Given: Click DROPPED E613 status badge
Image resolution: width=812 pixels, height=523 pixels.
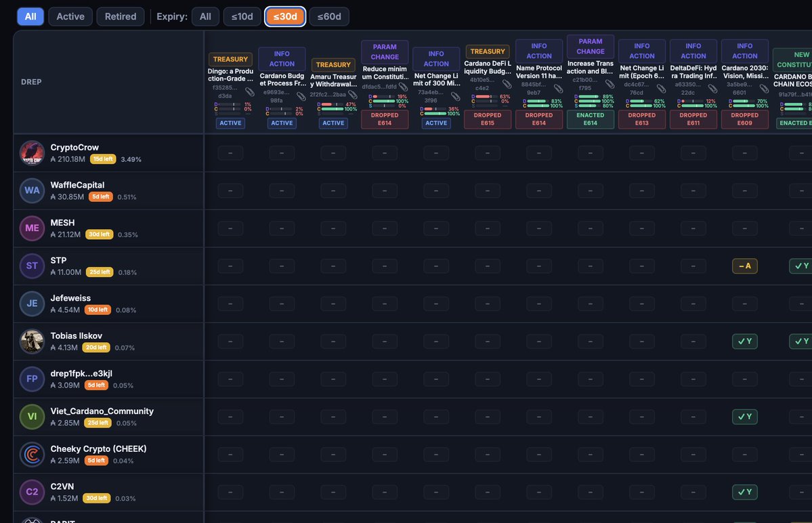Looking at the screenshot, I should click(x=641, y=119).
